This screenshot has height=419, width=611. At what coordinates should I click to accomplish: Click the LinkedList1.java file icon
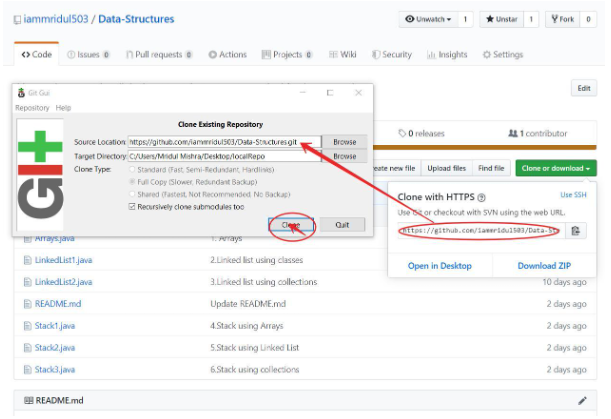(x=28, y=260)
